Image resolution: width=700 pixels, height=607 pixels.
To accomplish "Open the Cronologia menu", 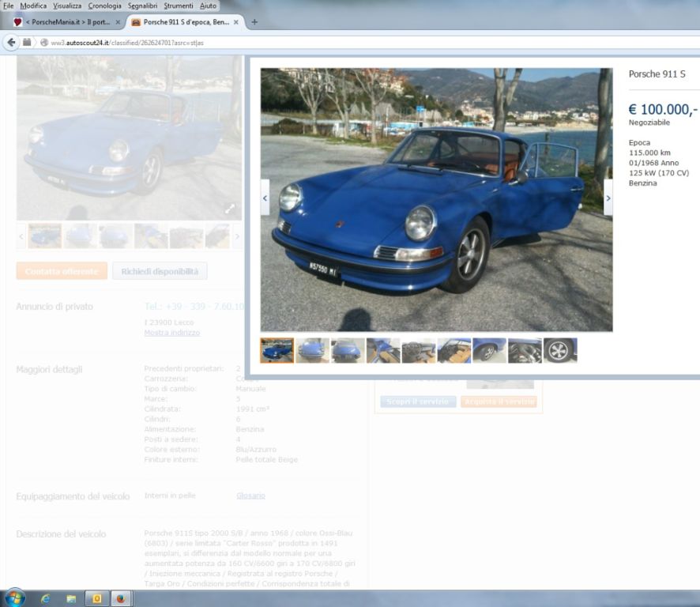I will click(x=104, y=6).
